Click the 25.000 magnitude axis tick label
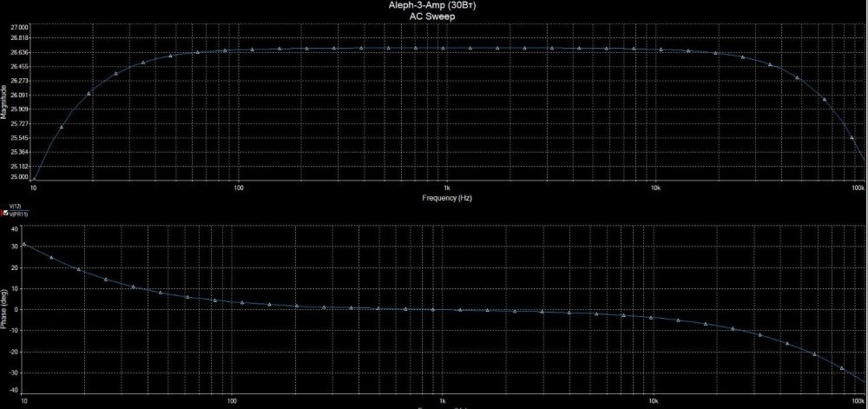This screenshot has width=868, height=409. (19, 177)
